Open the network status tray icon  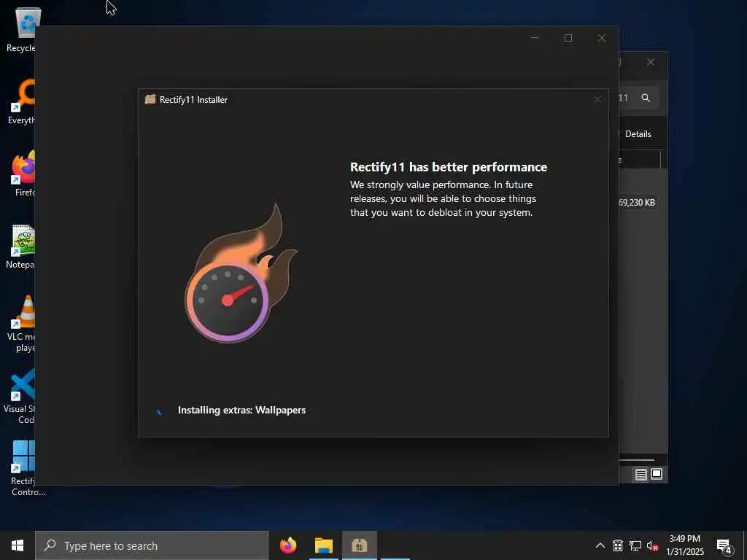click(x=635, y=545)
